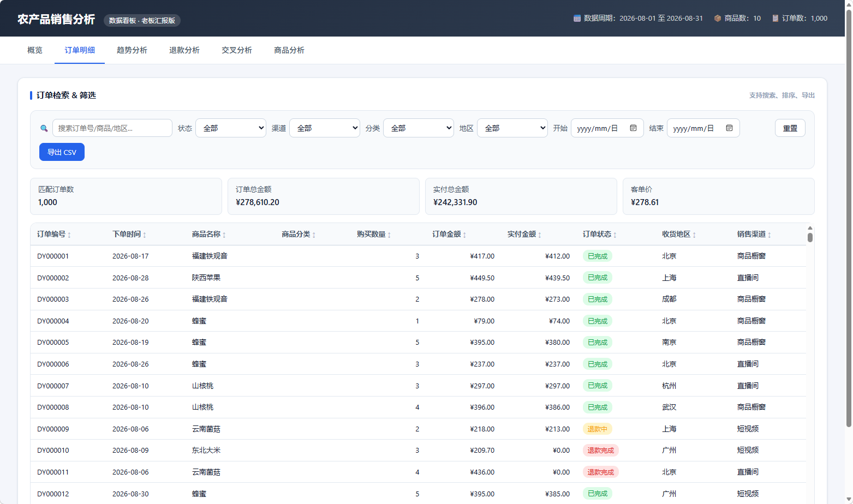Switch to the 趋势分析 tab
This screenshot has width=853, height=504.
[x=132, y=50]
